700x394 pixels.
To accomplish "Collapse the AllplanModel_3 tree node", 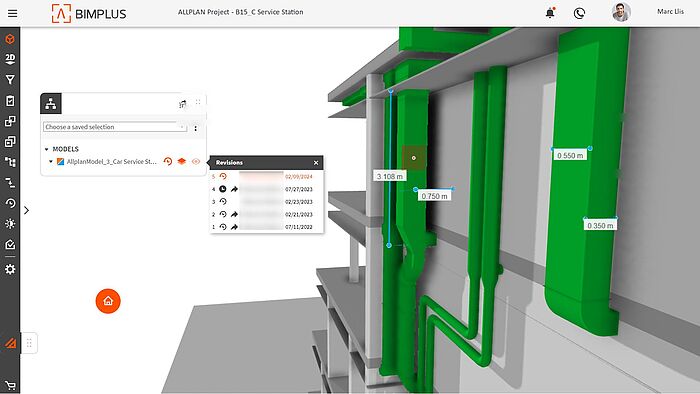I will point(50,162).
